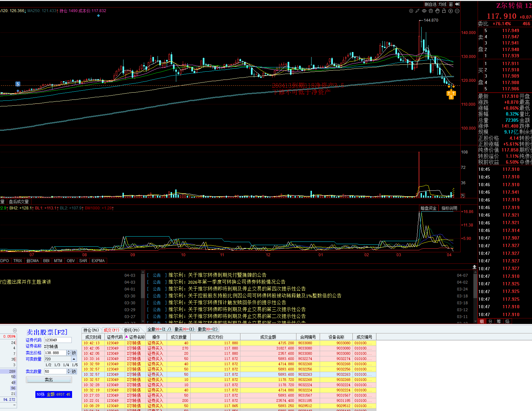
Task: Toggle the lock button beside 卖出价格
Action: pos(74,353)
